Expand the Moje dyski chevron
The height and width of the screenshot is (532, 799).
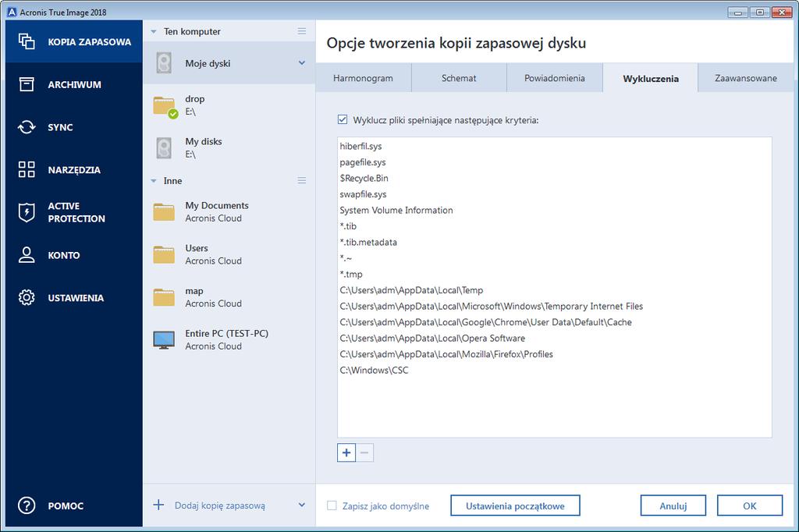point(302,62)
